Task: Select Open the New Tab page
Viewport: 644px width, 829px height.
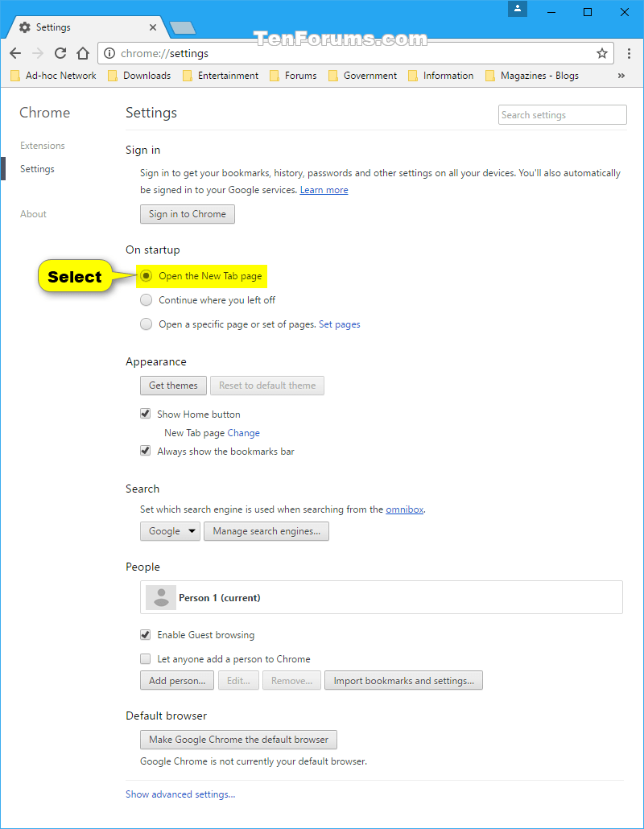Action: pyautogui.click(x=146, y=276)
